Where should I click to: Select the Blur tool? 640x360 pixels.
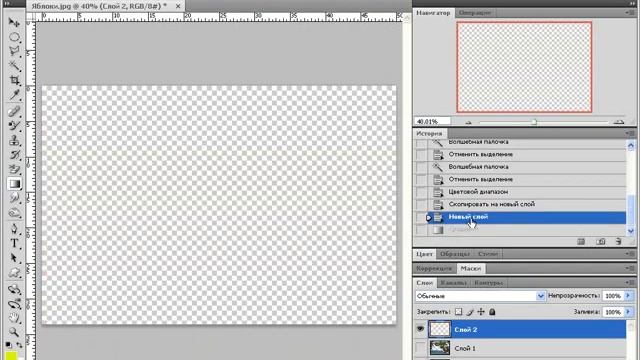click(x=14, y=198)
